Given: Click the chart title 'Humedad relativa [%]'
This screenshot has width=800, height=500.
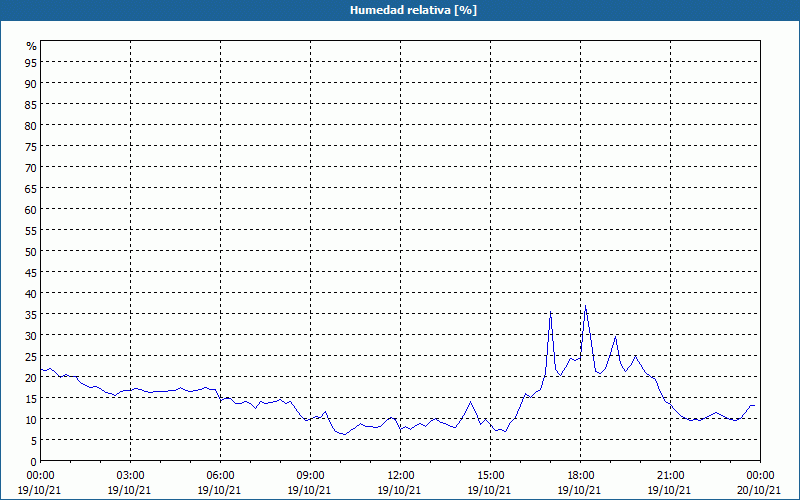Looking at the screenshot, I should click(413, 10).
